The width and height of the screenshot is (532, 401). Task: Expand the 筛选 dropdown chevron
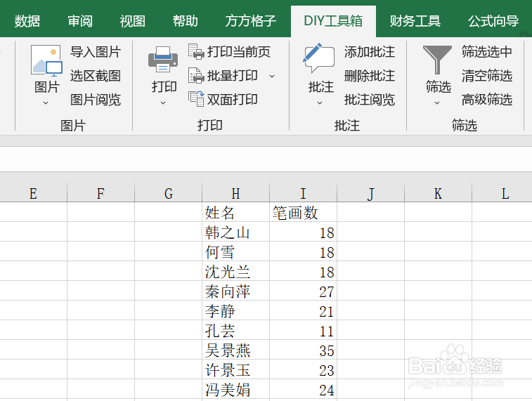point(437,103)
